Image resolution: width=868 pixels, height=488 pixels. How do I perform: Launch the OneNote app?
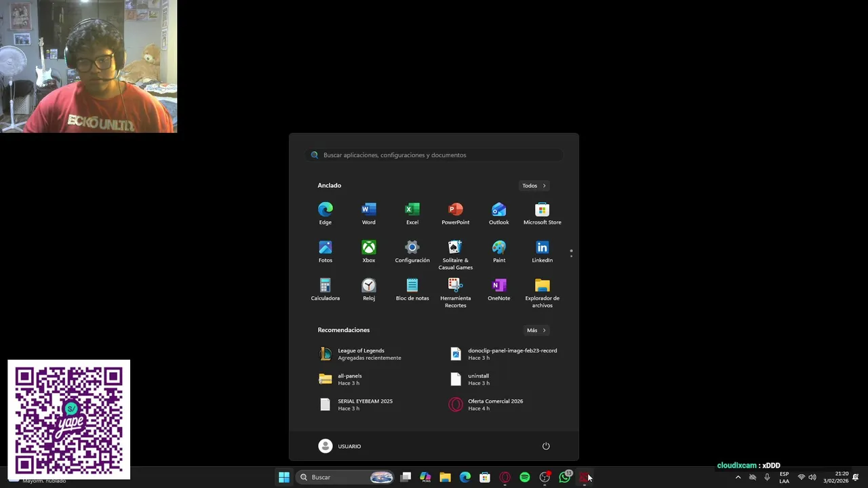[499, 289]
